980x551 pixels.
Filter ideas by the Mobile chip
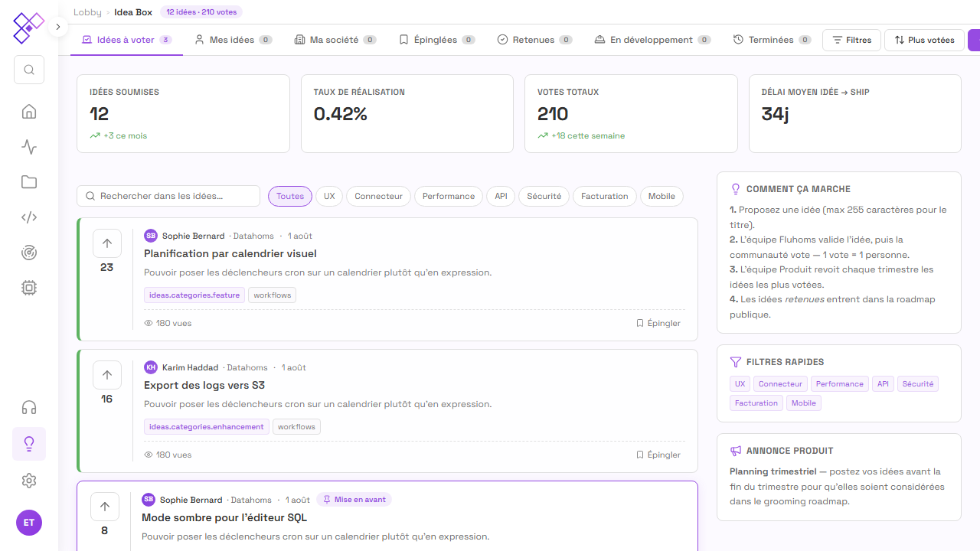coord(661,196)
